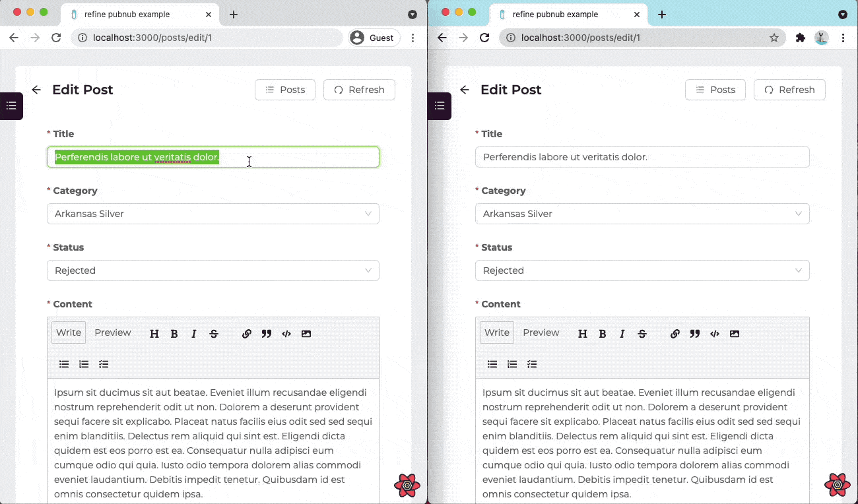
Task: Open the Status dropdown in the right window
Action: pyautogui.click(x=642, y=270)
